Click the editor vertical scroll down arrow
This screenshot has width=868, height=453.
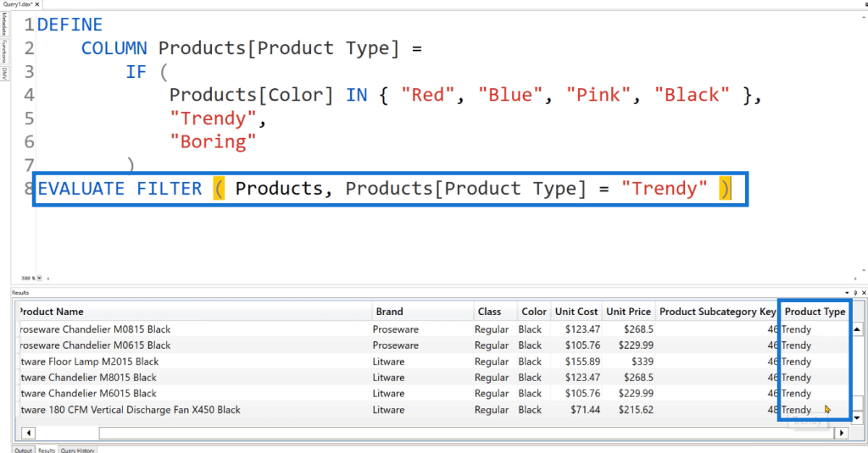(x=864, y=270)
